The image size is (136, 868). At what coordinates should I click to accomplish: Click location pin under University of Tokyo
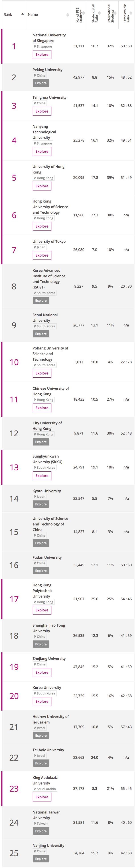point(35,247)
